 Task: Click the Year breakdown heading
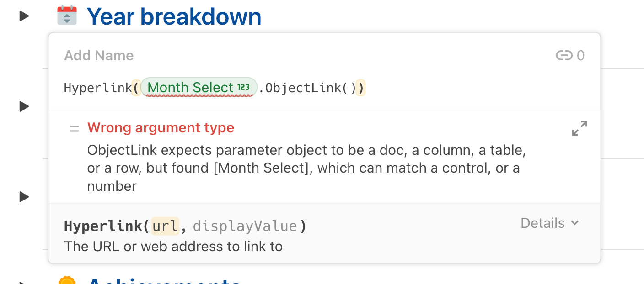(174, 16)
